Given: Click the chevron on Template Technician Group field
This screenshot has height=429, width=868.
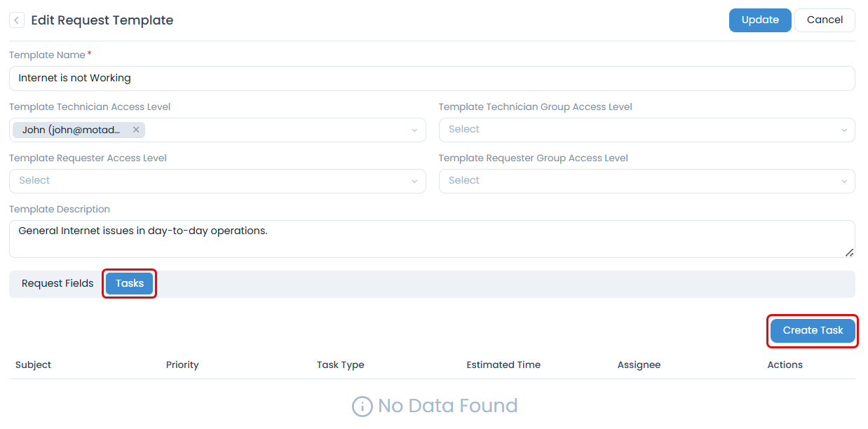Looking at the screenshot, I should click(845, 130).
